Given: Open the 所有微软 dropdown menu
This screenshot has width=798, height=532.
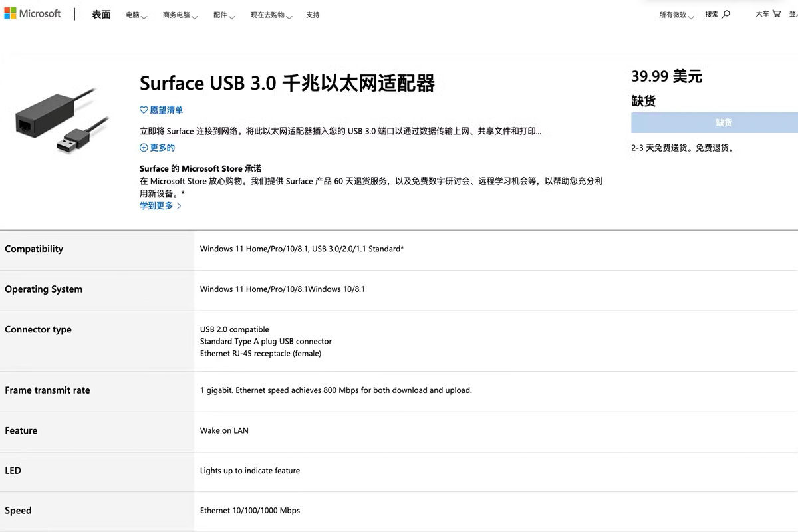Looking at the screenshot, I should 676,15.
